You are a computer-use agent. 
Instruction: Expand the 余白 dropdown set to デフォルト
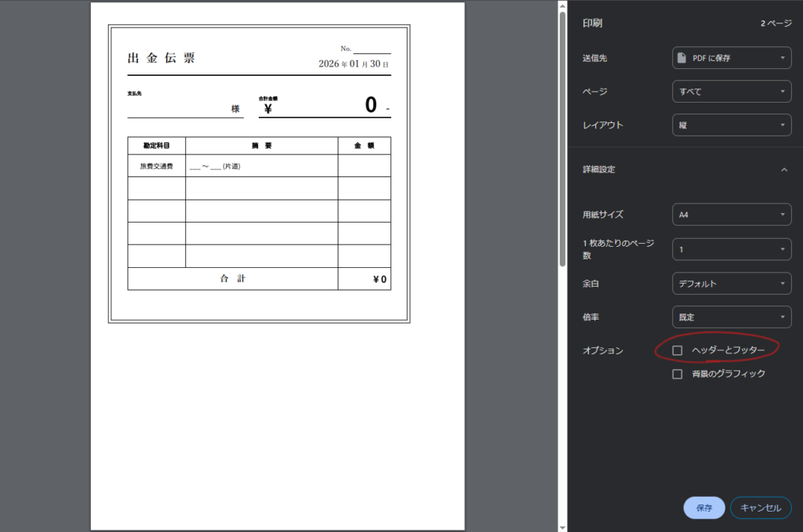tap(731, 284)
